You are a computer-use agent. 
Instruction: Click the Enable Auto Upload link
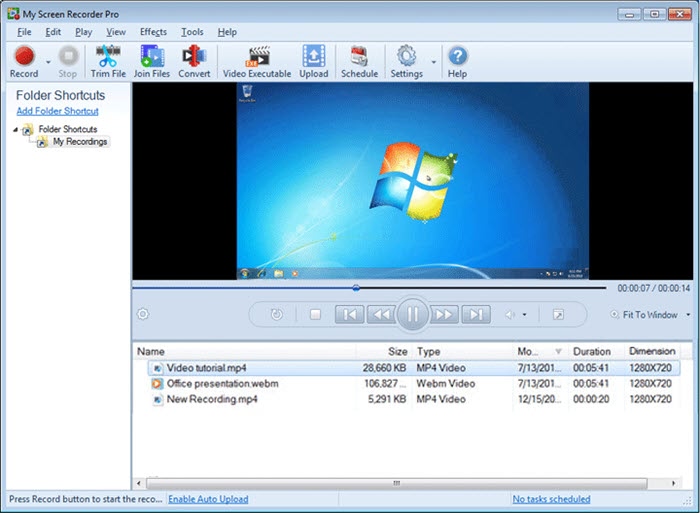[208, 499]
